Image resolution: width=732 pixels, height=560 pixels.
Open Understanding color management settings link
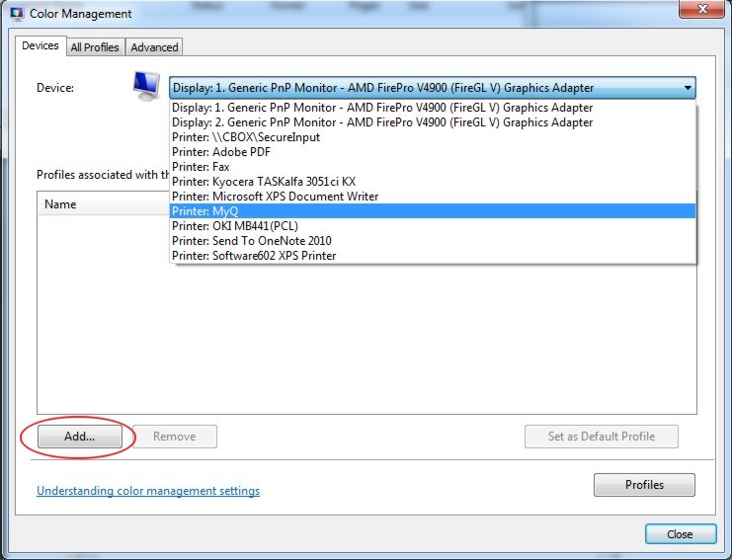point(148,491)
